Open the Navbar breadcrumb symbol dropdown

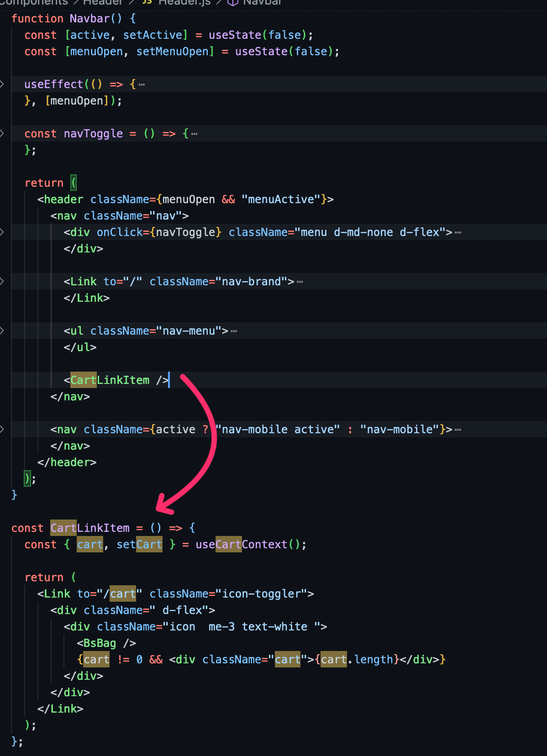[x=262, y=2]
